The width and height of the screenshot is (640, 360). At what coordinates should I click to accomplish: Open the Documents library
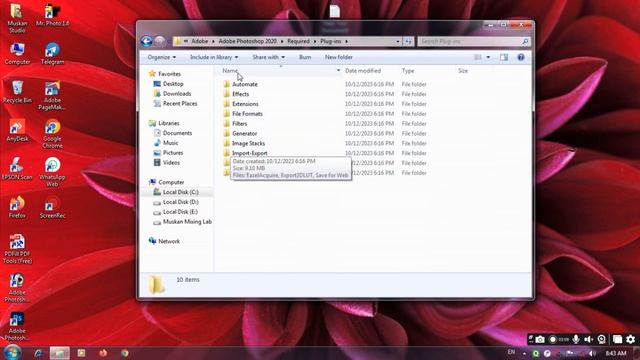pyautogui.click(x=177, y=133)
